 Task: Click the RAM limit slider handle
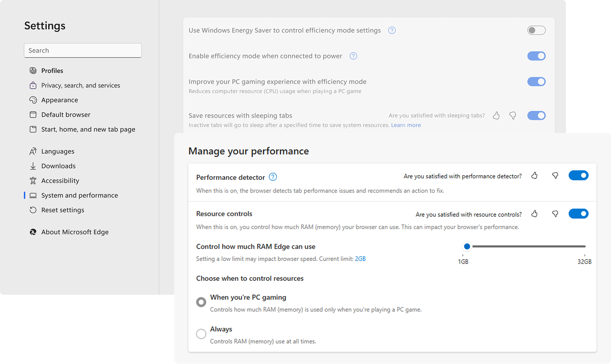coord(467,246)
